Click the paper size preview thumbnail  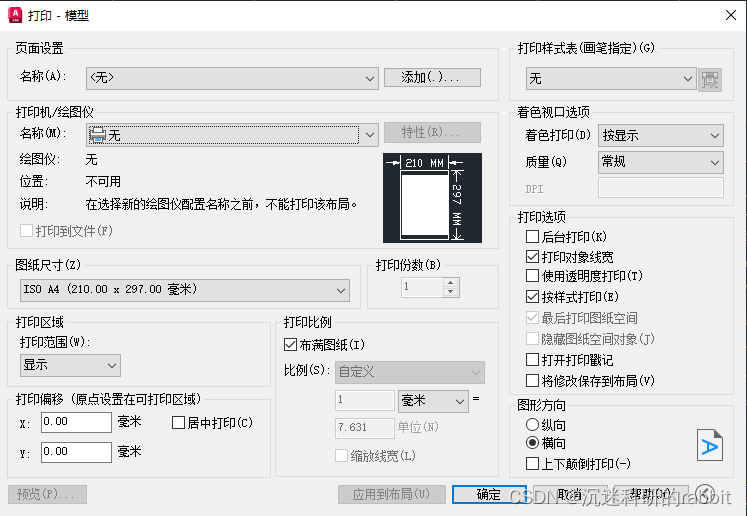click(432, 198)
